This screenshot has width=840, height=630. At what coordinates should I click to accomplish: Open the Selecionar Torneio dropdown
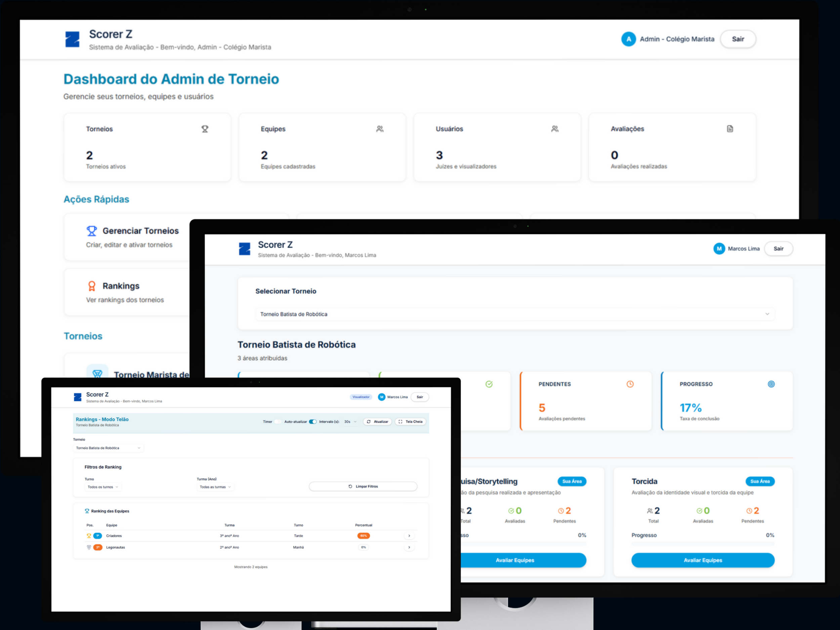click(514, 314)
